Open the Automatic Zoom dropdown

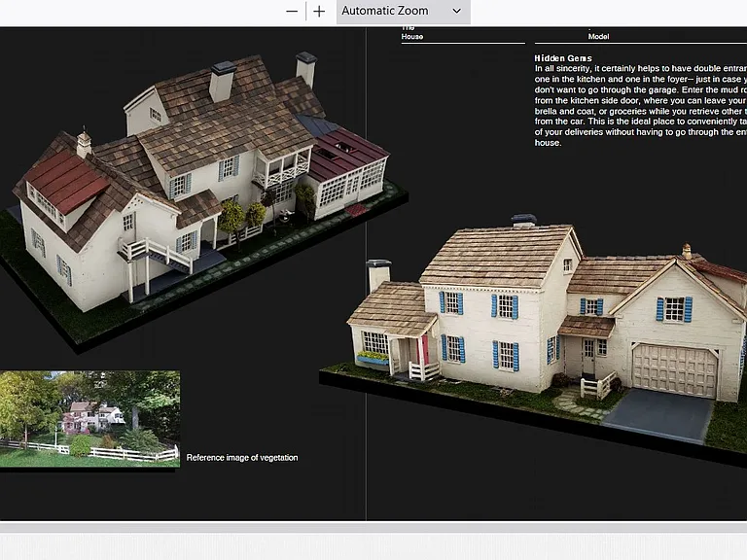click(x=403, y=11)
